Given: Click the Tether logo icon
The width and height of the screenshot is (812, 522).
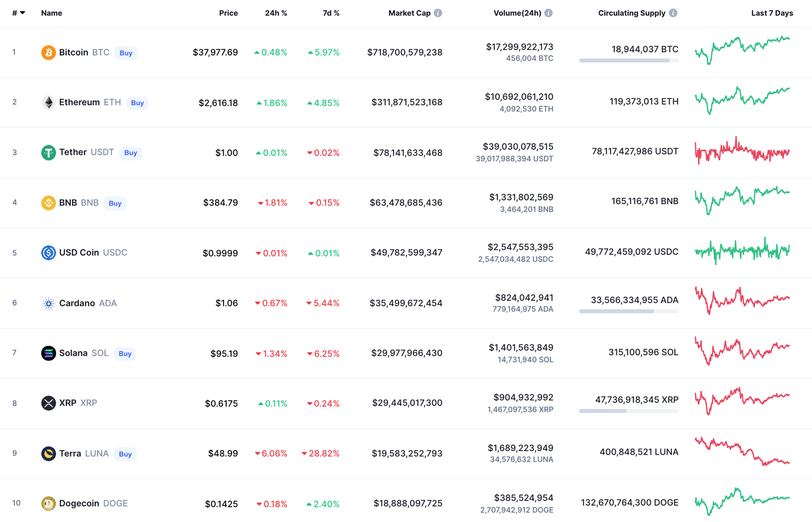Looking at the screenshot, I should coord(48,153).
